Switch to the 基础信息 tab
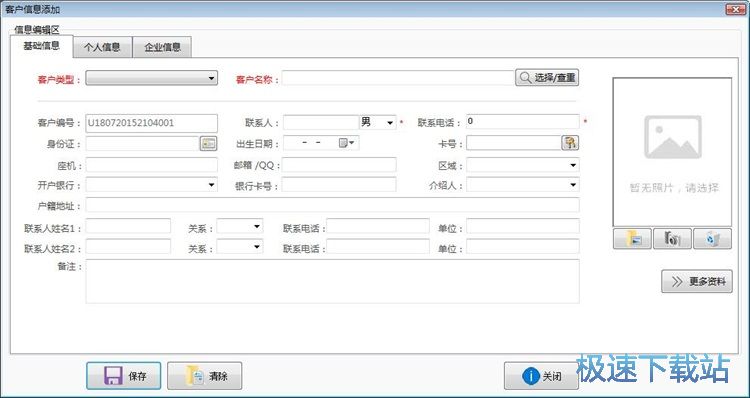 click(x=42, y=46)
